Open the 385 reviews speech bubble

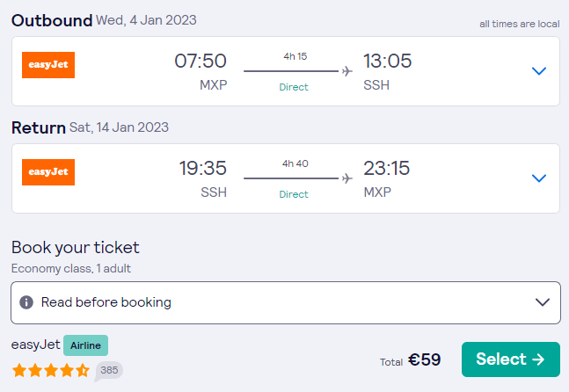(109, 371)
